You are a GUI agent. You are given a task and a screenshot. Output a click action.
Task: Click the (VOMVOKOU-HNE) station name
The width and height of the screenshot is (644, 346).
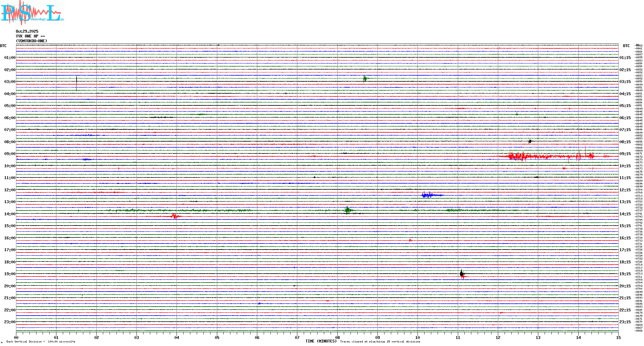31,41
